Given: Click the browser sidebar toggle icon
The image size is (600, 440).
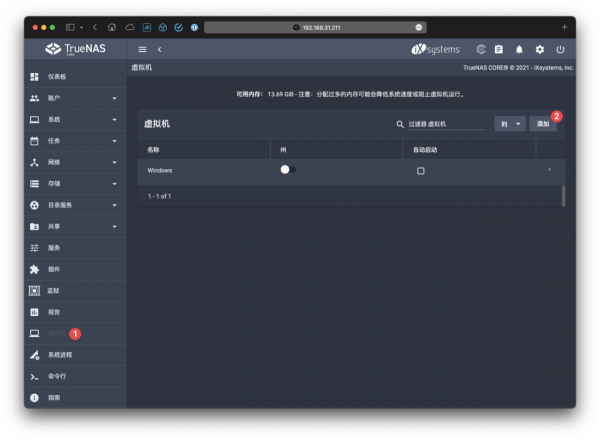Looking at the screenshot, I should tap(70, 27).
